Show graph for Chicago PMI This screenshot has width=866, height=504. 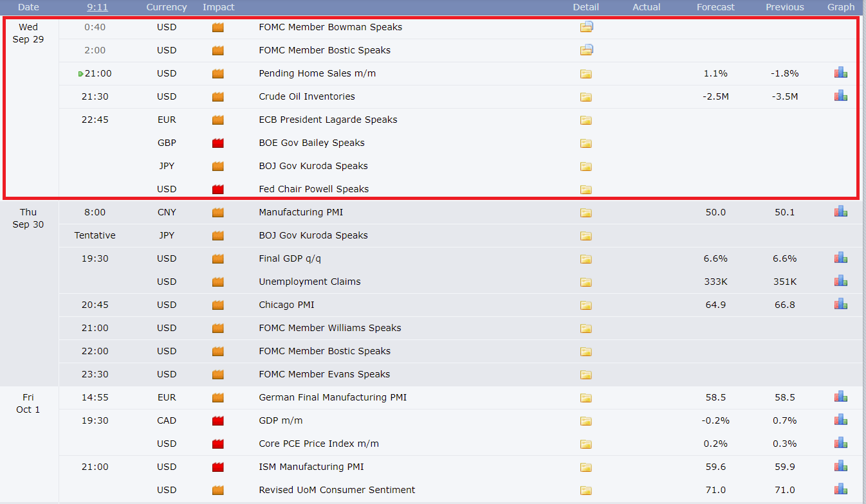tap(841, 304)
